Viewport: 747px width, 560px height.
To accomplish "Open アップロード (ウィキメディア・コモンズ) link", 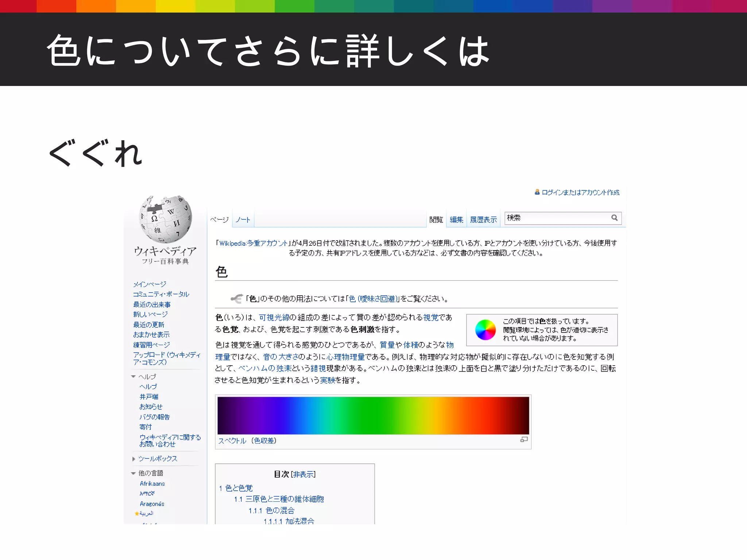I will click(167, 358).
